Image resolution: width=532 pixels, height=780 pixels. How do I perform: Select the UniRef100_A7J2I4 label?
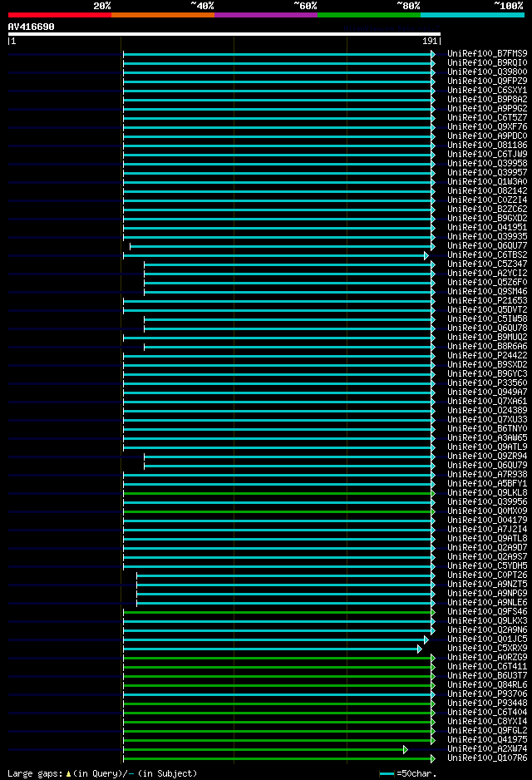(487, 529)
